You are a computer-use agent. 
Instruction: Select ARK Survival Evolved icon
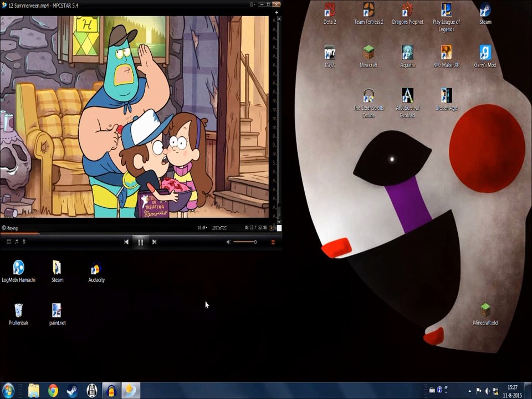tap(407, 103)
